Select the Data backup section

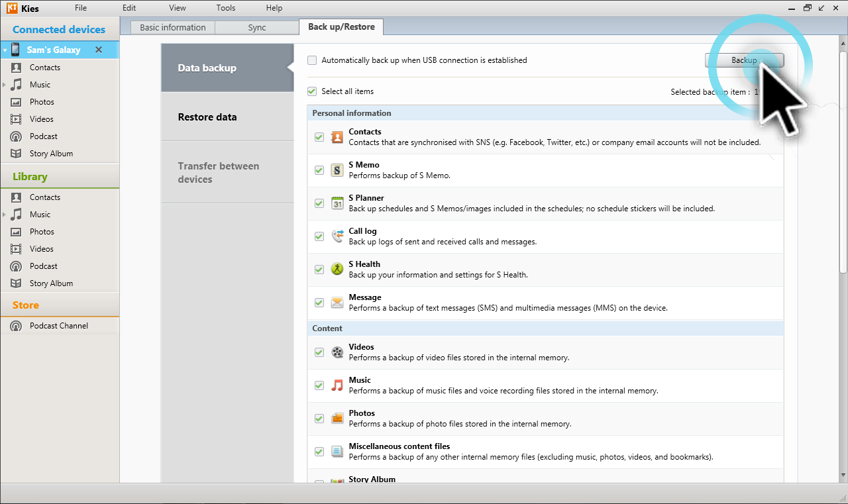tap(227, 68)
